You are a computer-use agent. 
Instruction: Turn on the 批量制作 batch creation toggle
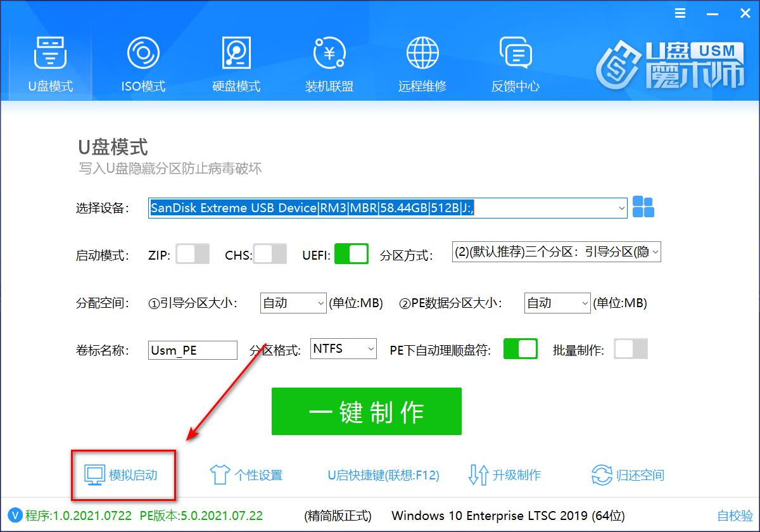[x=631, y=349]
